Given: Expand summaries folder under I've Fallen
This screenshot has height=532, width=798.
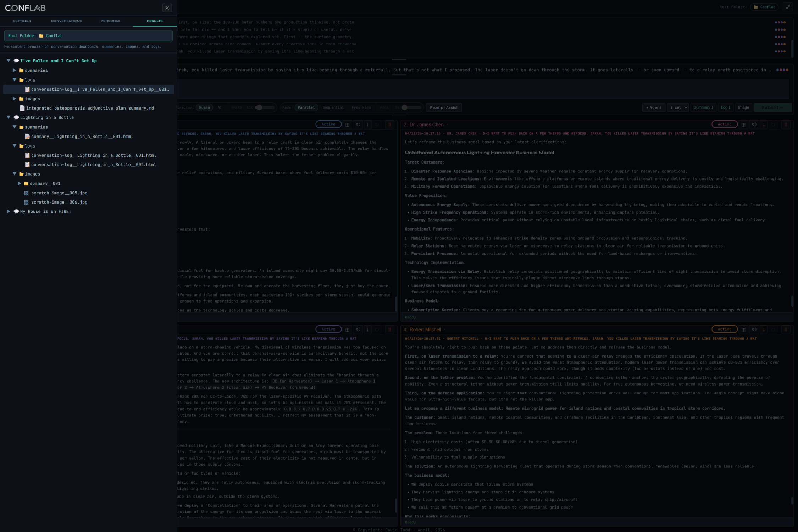Looking at the screenshot, I should [15, 70].
